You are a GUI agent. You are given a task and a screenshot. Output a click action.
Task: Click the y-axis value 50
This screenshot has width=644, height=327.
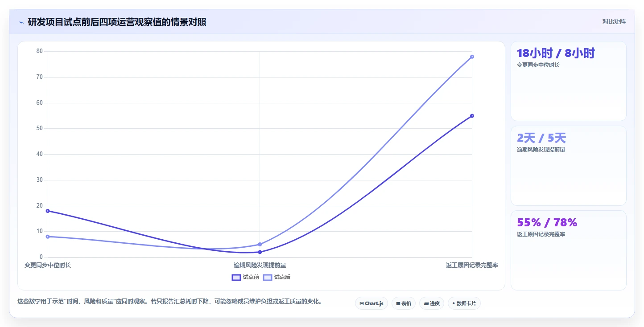coord(40,128)
